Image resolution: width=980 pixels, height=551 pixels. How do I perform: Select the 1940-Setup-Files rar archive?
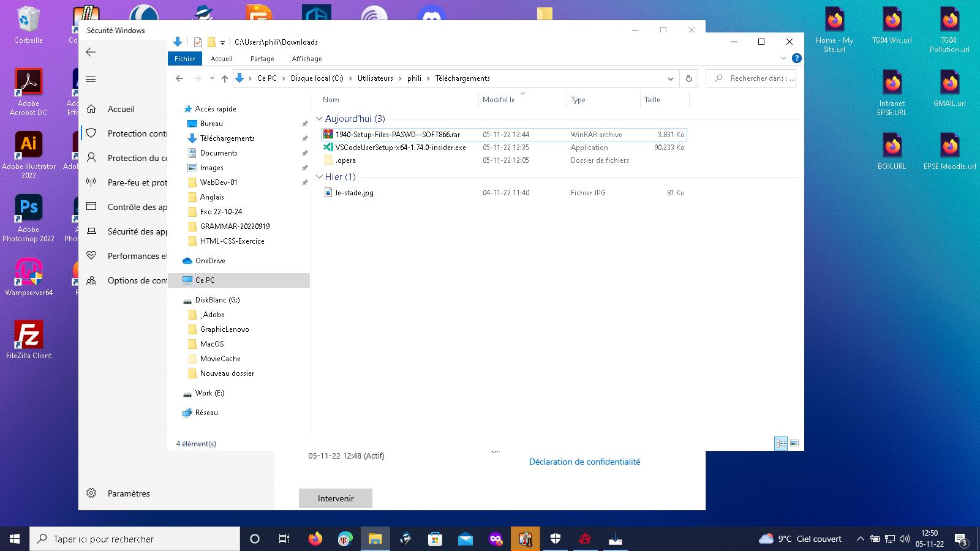pyautogui.click(x=398, y=135)
